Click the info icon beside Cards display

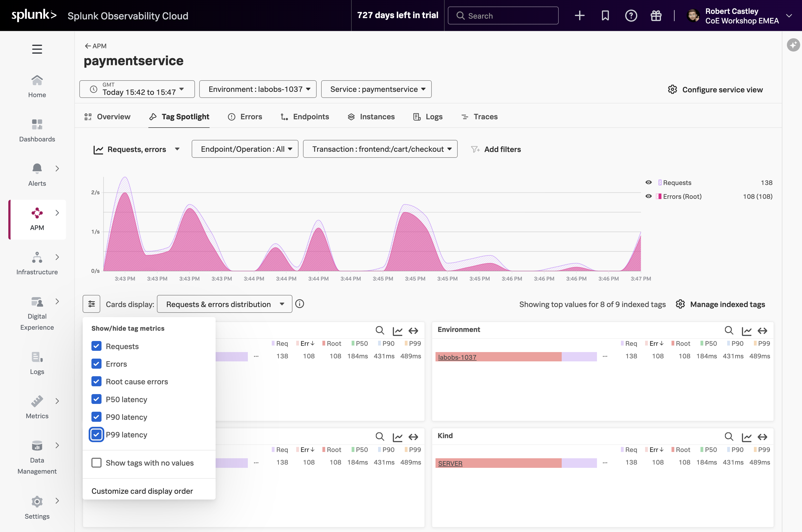point(299,304)
